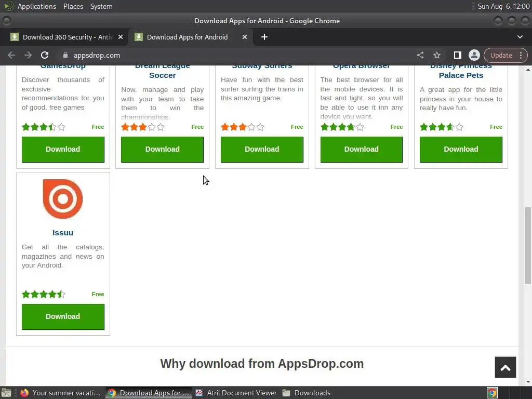Open the Chrome side panel

click(457, 55)
